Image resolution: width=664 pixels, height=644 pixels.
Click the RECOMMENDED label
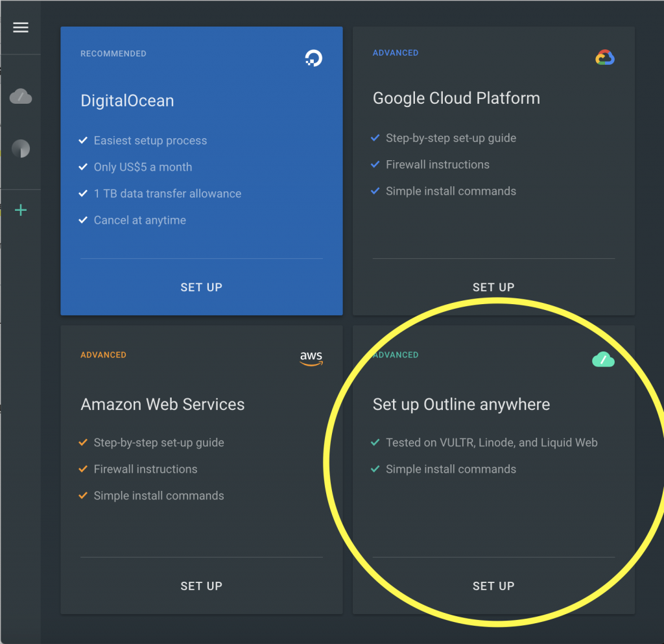113,54
